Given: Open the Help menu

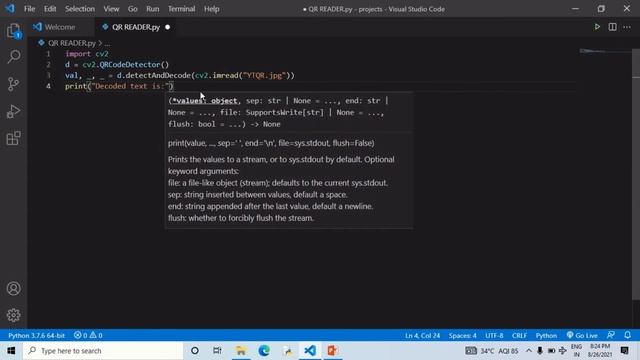Looking at the screenshot, I should pyautogui.click(x=211, y=9).
